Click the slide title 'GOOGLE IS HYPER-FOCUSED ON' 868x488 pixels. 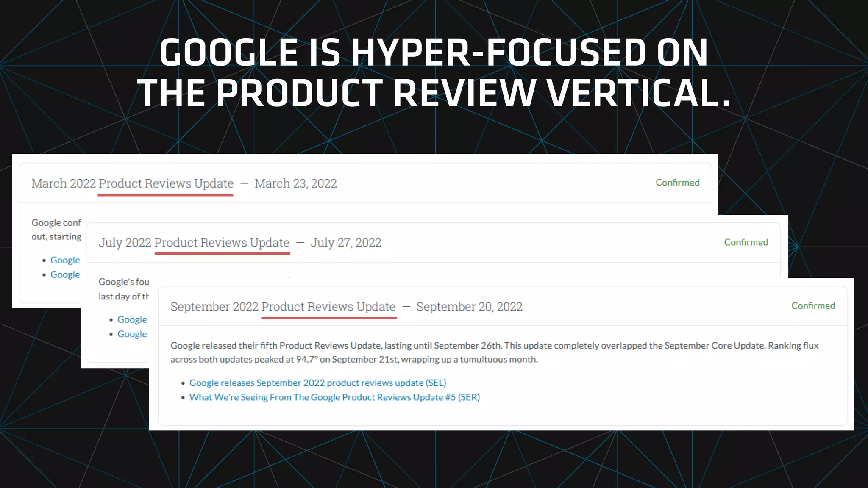click(434, 52)
